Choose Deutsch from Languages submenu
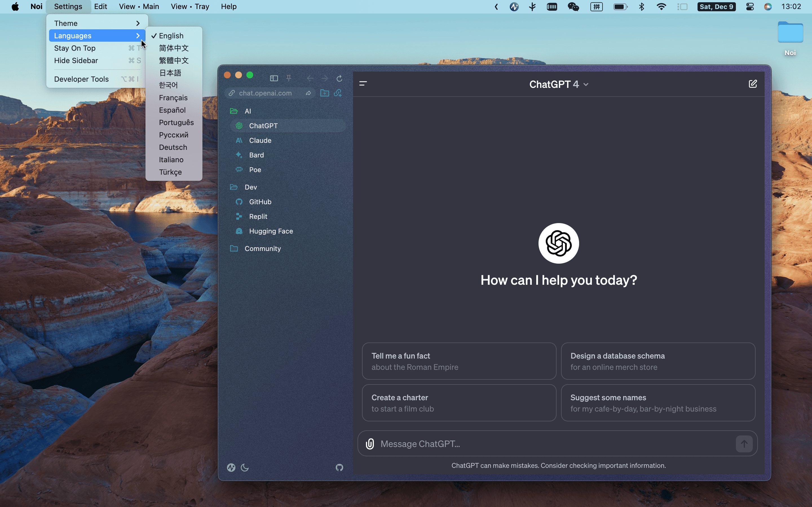 click(x=173, y=147)
